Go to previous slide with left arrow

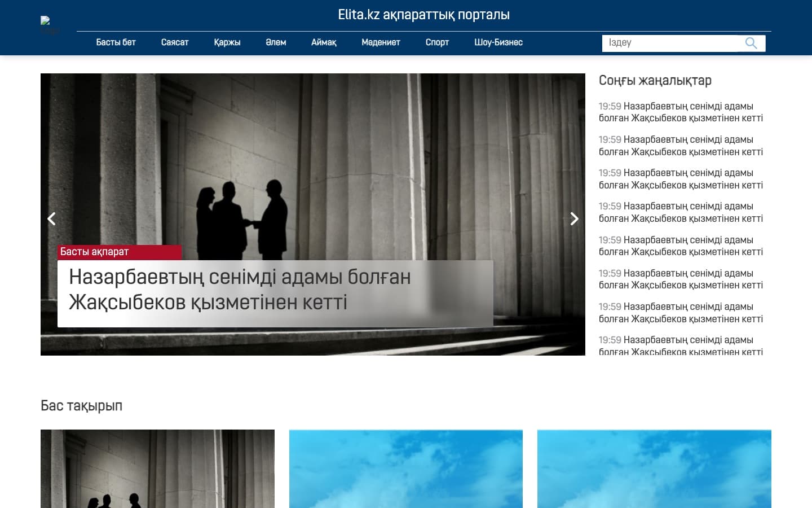[x=51, y=218]
